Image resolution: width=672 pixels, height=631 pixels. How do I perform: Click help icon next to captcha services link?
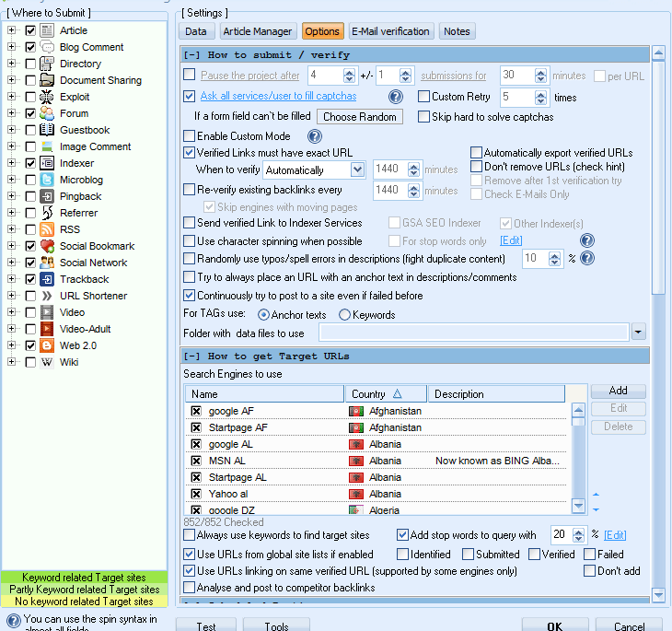point(396,97)
